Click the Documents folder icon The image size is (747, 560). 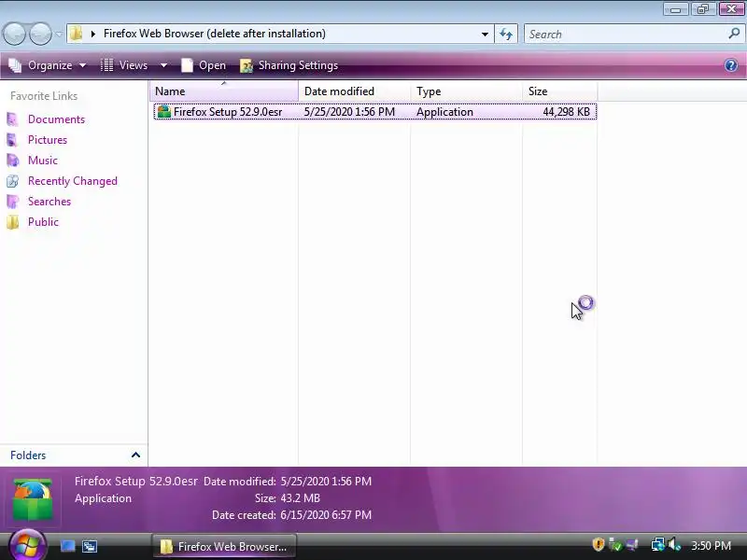coord(13,119)
